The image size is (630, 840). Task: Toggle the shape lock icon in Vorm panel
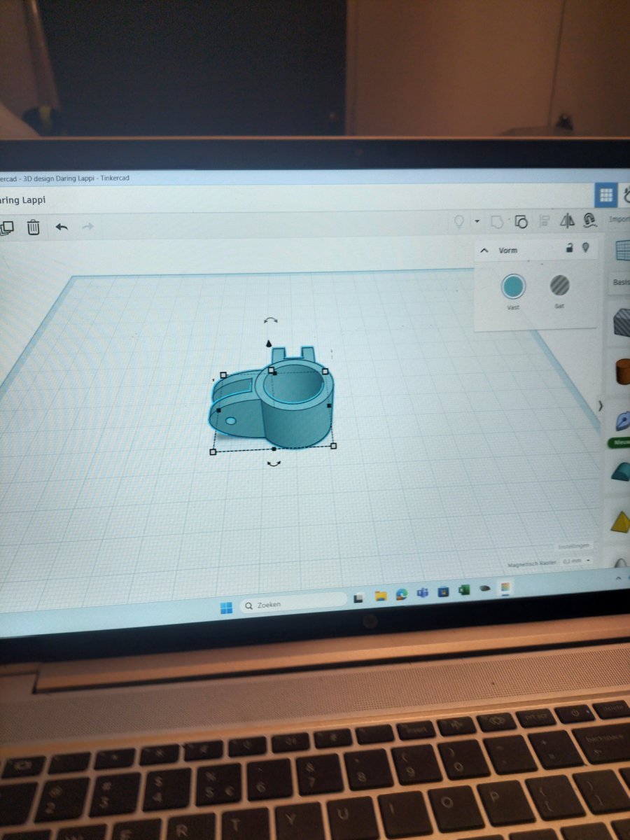click(x=570, y=248)
